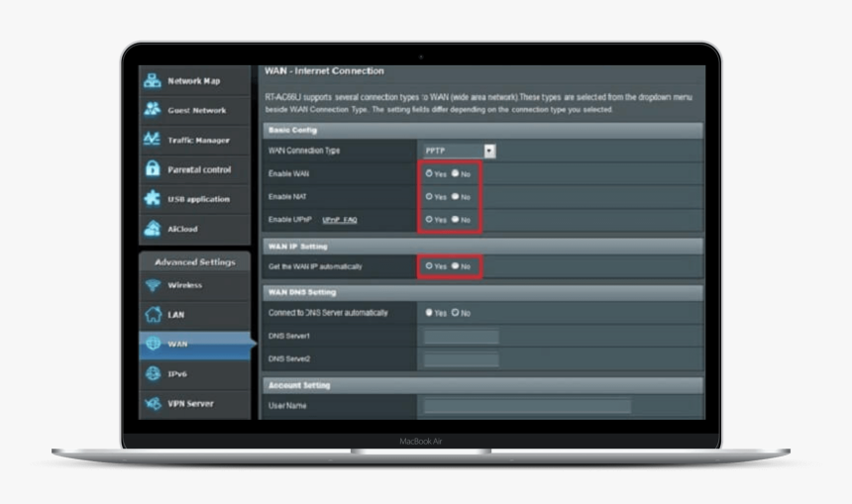Click the LAN home icon

(x=154, y=314)
